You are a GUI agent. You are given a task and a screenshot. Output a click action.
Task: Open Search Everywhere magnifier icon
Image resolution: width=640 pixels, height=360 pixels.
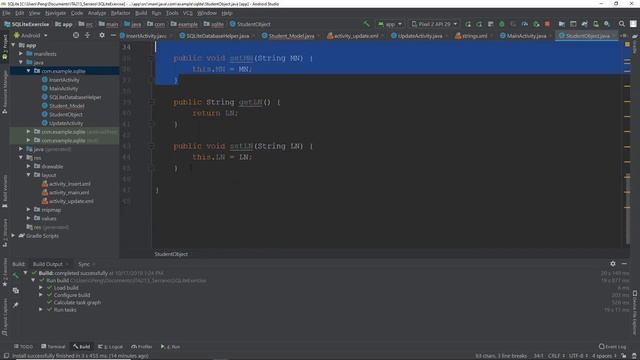tap(622, 24)
